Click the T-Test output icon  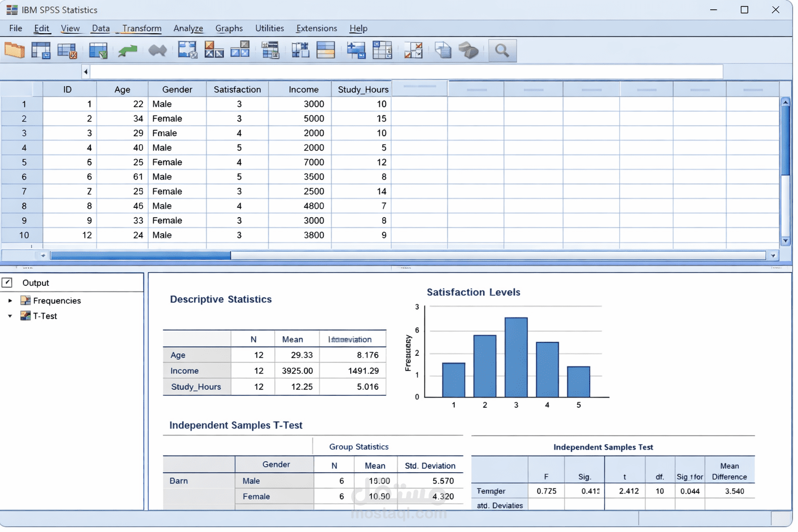(x=25, y=315)
